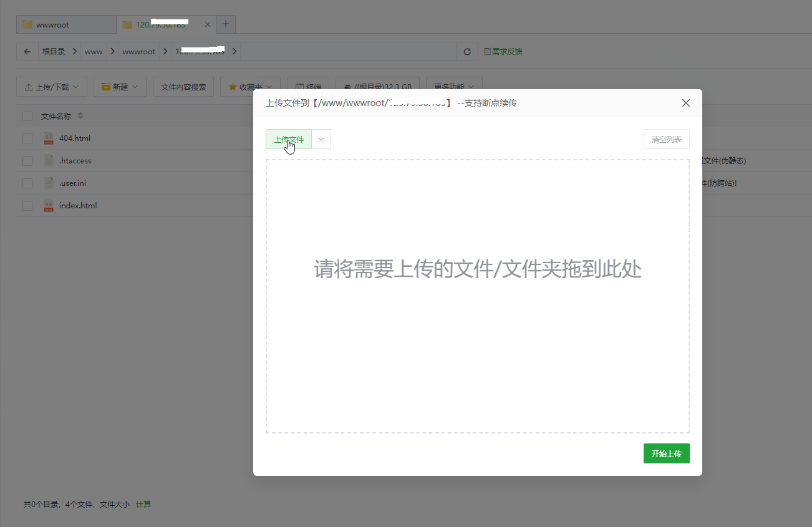812x527 pixels.
Task: Refresh the current directory with the refresh icon
Action: (x=466, y=51)
